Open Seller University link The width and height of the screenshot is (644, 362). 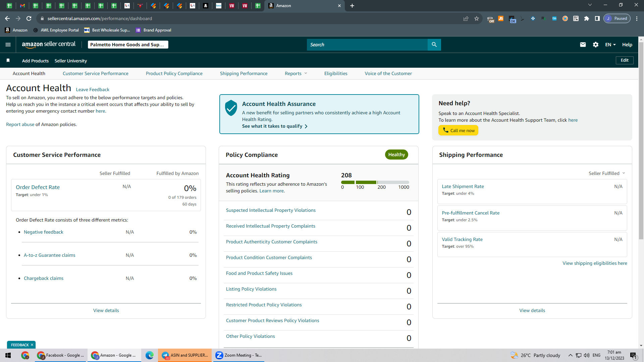[x=71, y=61]
